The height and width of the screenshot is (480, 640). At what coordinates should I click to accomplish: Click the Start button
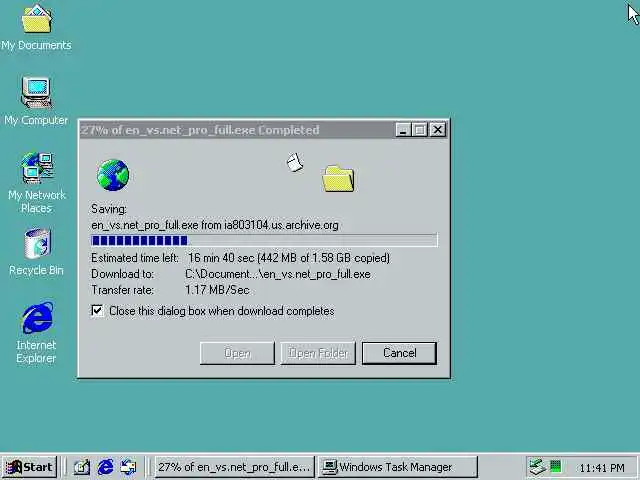click(29, 467)
